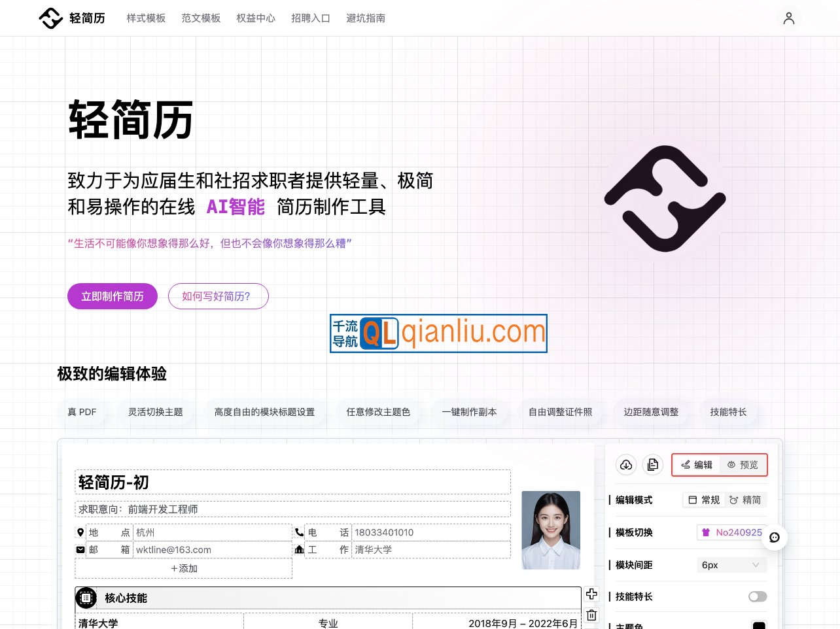Click the cloud download resume icon
This screenshot has width=840, height=629.
pos(626,465)
